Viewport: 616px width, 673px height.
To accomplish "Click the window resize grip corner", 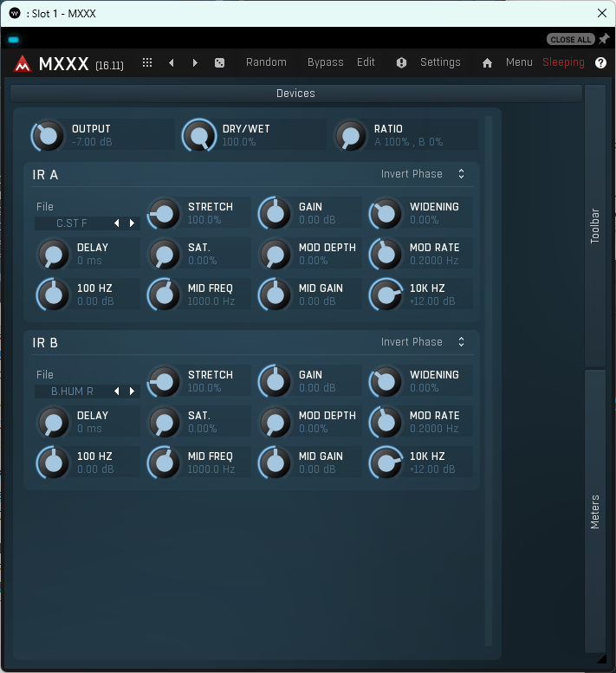I will pyautogui.click(x=601, y=658).
